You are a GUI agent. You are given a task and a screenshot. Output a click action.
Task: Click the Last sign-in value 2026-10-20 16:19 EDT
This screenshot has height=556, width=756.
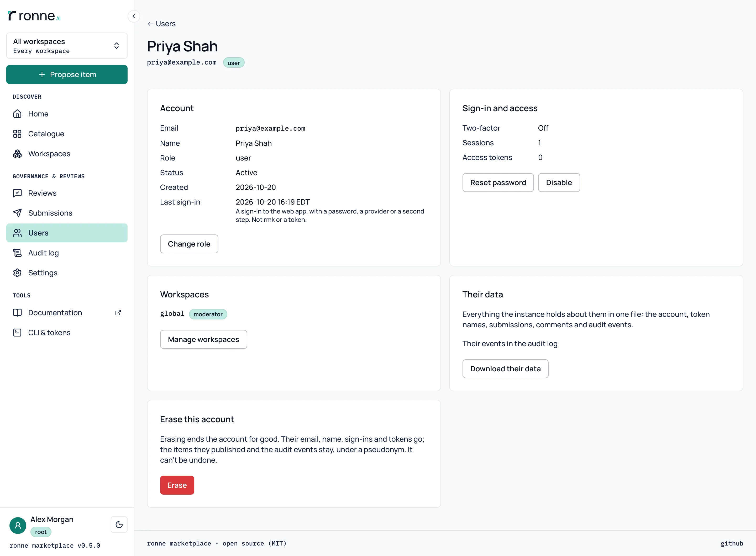tap(272, 202)
